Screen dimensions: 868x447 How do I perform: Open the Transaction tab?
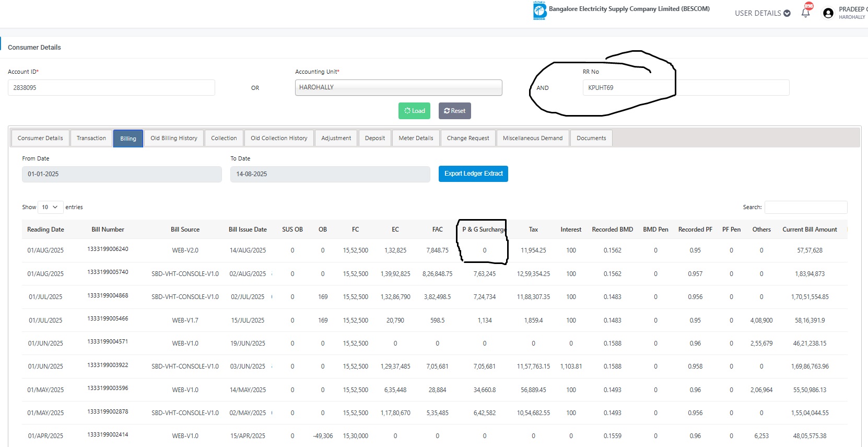(x=91, y=138)
